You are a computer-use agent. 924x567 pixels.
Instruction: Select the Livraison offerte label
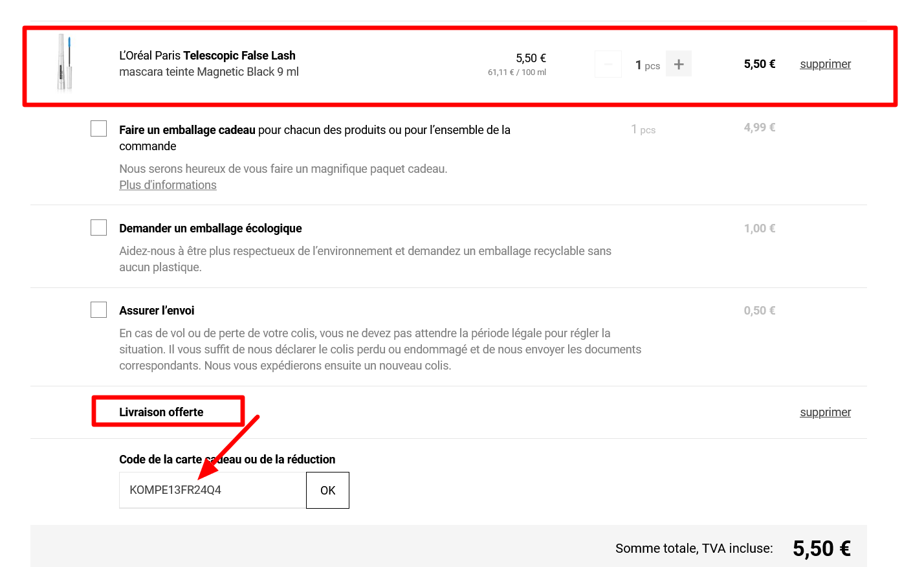(x=161, y=412)
